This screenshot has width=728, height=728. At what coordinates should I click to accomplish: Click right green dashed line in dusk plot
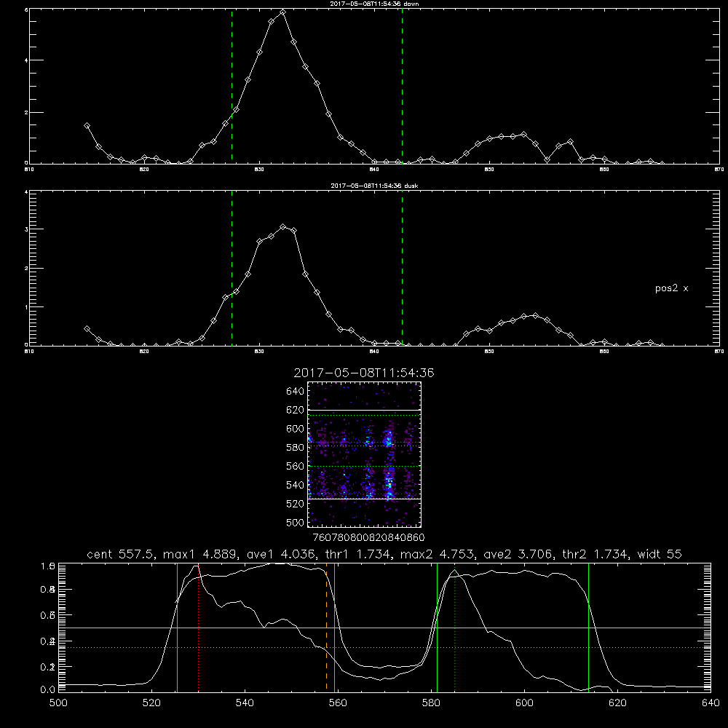402,268
